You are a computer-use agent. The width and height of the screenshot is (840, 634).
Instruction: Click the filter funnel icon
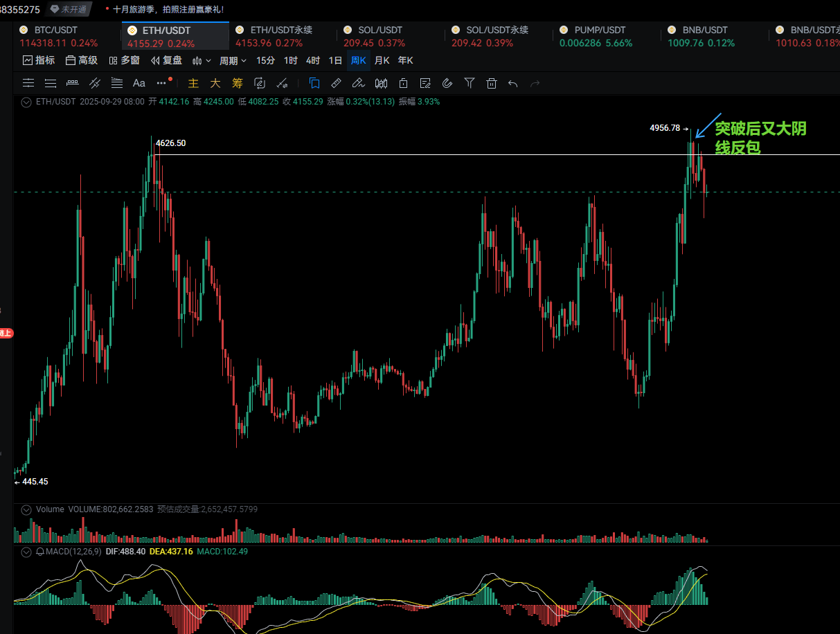pos(470,83)
